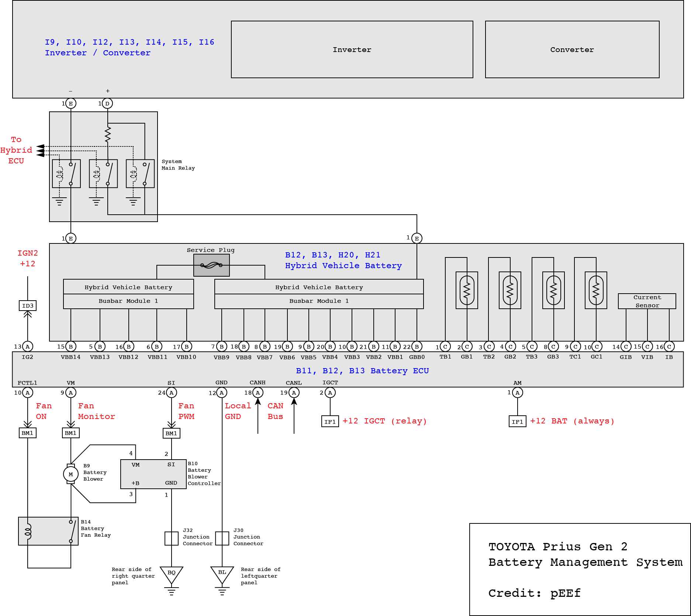This screenshot has width=691, height=616.
Task: Click pin 12 A circle under GND
Action: [222, 393]
